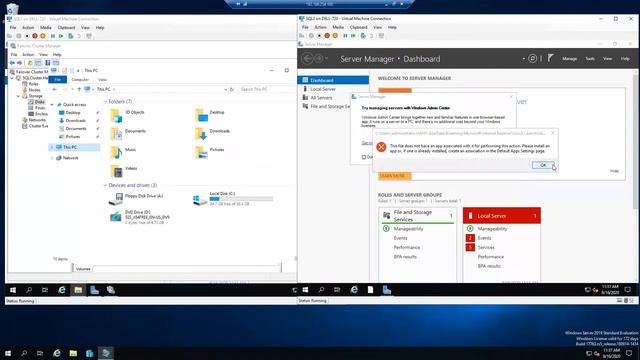Image resolution: width=640 pixels, height=360 pixels.
Task: Open the red Local Server tile header
Action: click(x=502, y=216)
